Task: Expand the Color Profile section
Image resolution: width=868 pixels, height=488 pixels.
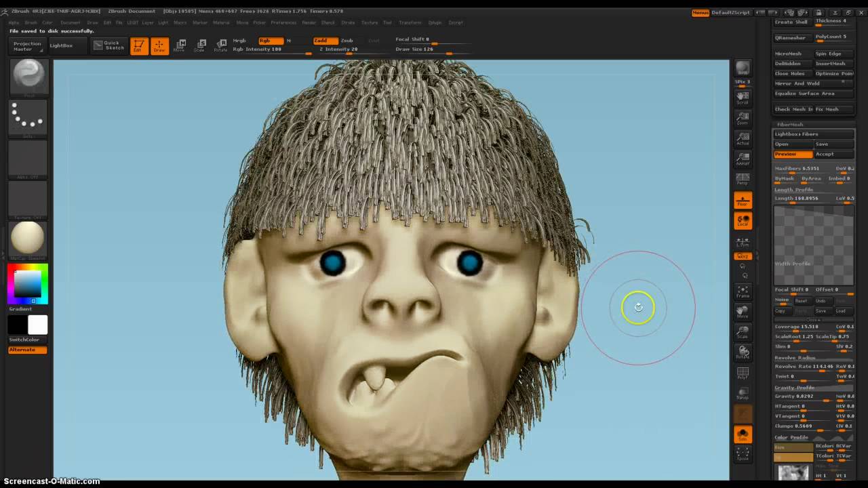Action: (x=791, y=437)
